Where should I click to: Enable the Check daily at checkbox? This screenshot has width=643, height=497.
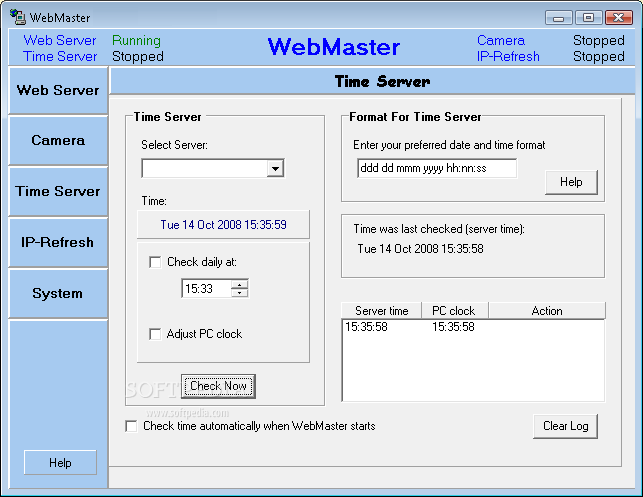[155, 262]
